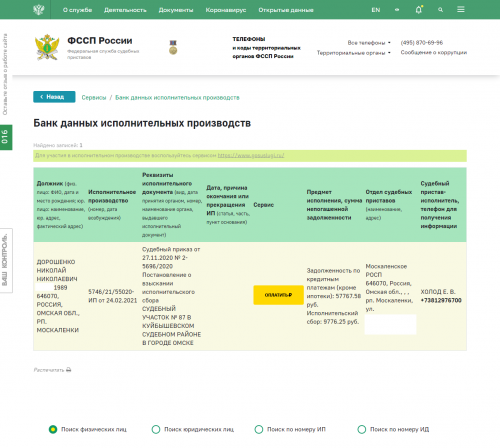The image size is (500, 448).
Task: Open the Открытые данные menu
Action: tap(286, 10)
